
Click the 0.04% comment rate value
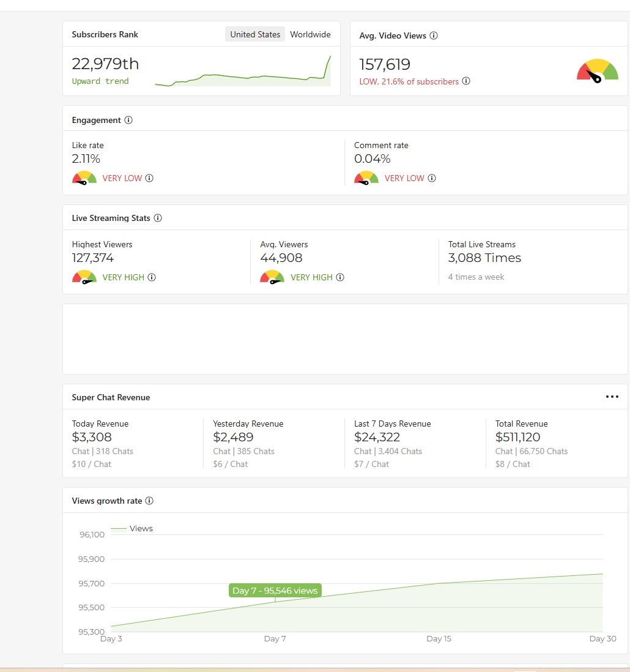(372, 159)
